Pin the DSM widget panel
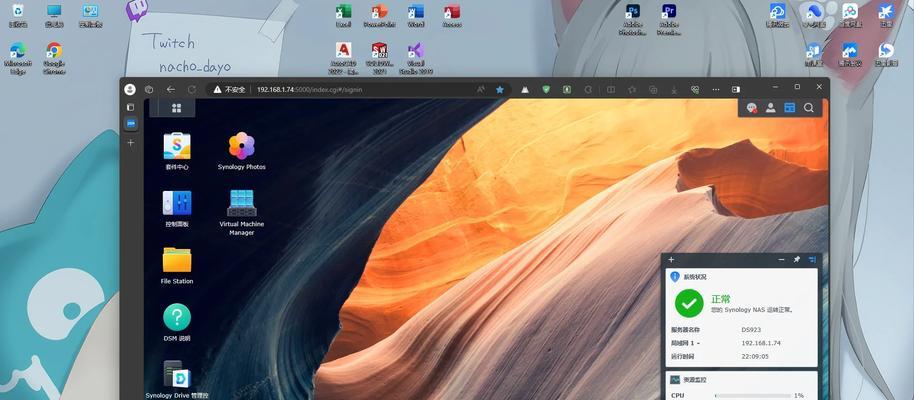Screen dimensions: 914x400 point(797,259)
